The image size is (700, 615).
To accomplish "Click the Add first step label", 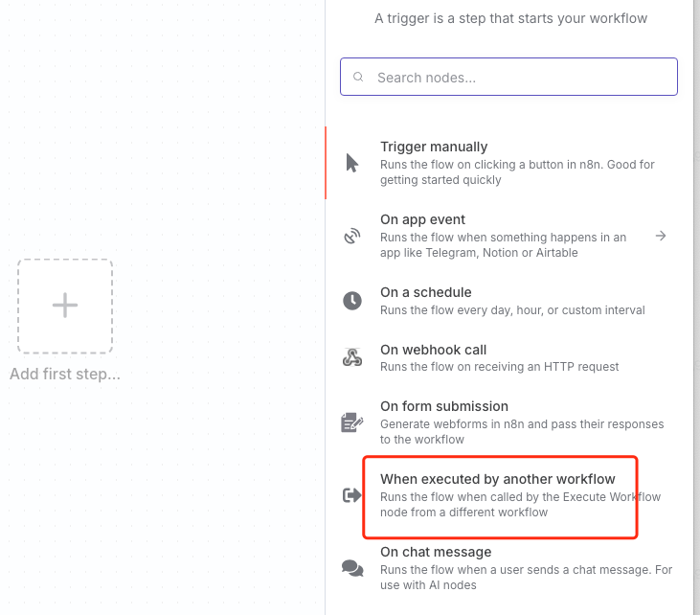I will click(65, 375).
